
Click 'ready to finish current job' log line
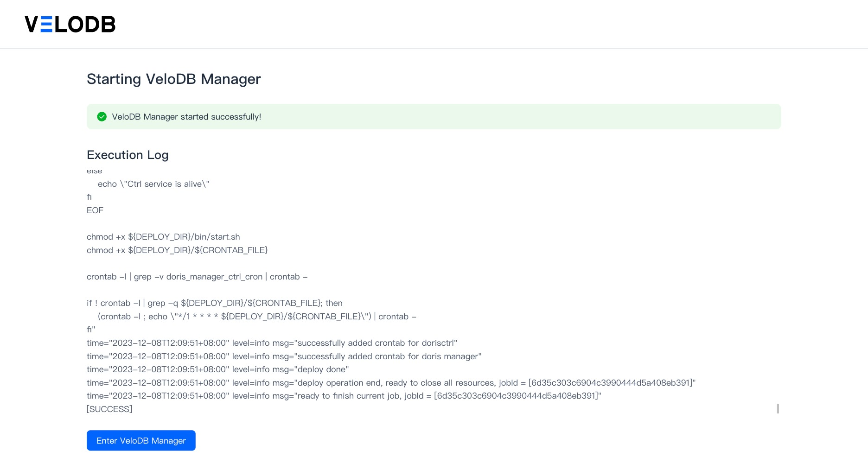[344, 396]
